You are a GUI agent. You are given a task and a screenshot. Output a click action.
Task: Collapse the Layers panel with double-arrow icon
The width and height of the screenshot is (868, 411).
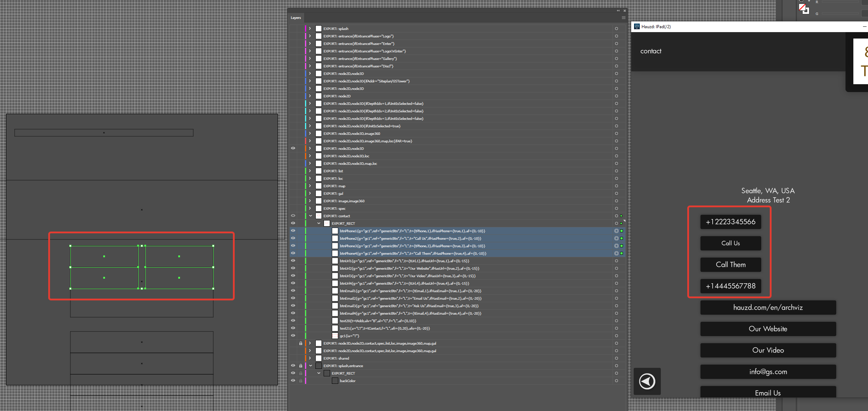[618, 11]
